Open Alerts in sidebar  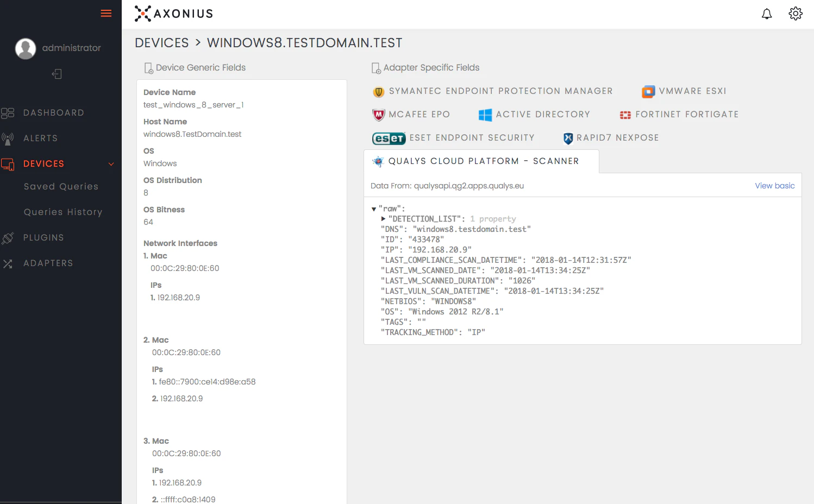pos(41,138)
